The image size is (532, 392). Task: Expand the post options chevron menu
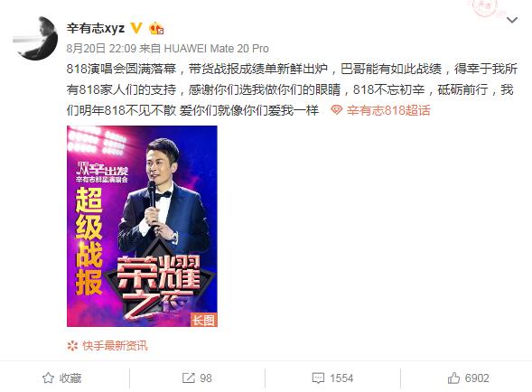pyautogui.click(x=511, y=20)
